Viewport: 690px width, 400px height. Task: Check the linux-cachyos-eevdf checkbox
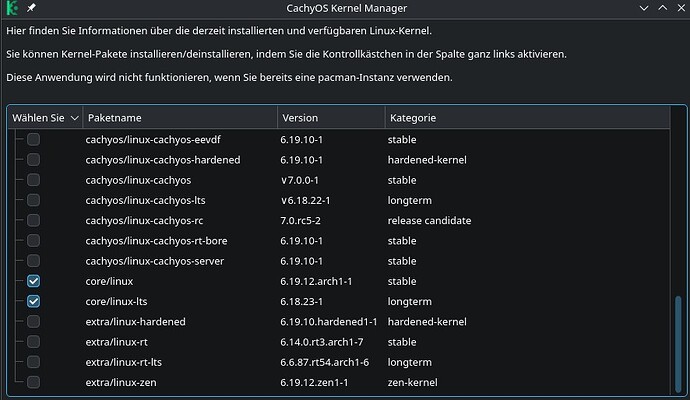tap(33, 139)
